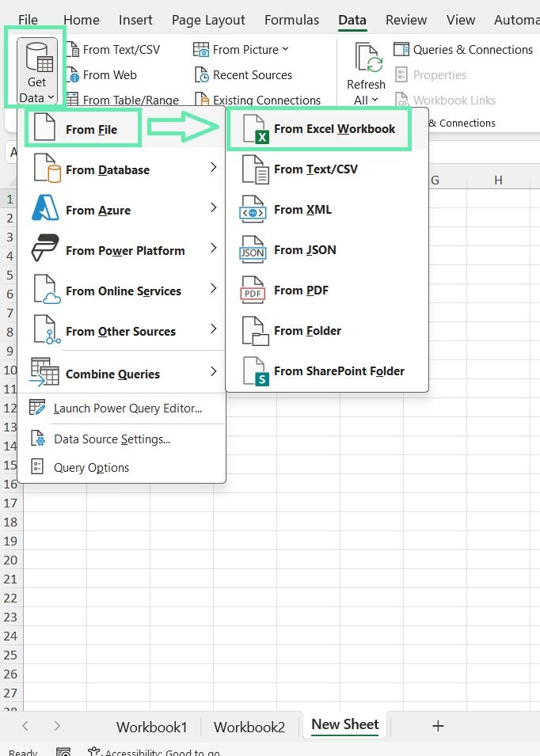Click the From PDF icon
The width and height of the screenshot is (540, 756).
[253, 290]
